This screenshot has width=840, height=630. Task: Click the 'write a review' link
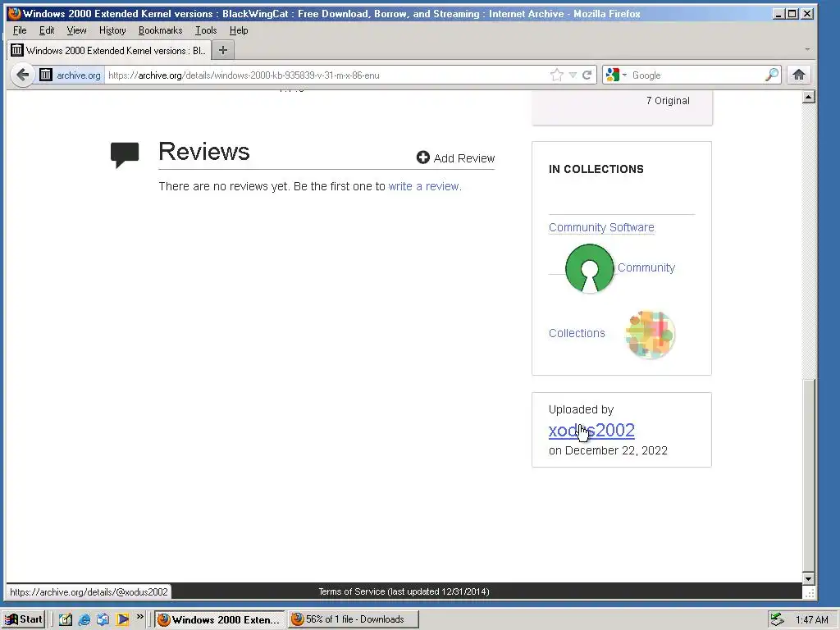[x=423, y=186]
